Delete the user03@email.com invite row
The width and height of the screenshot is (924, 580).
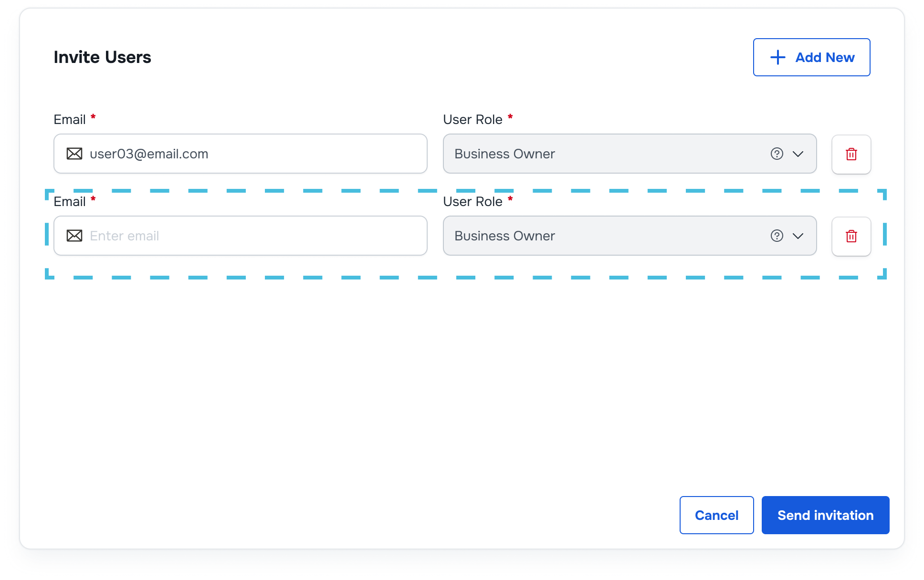click(851, 154)
